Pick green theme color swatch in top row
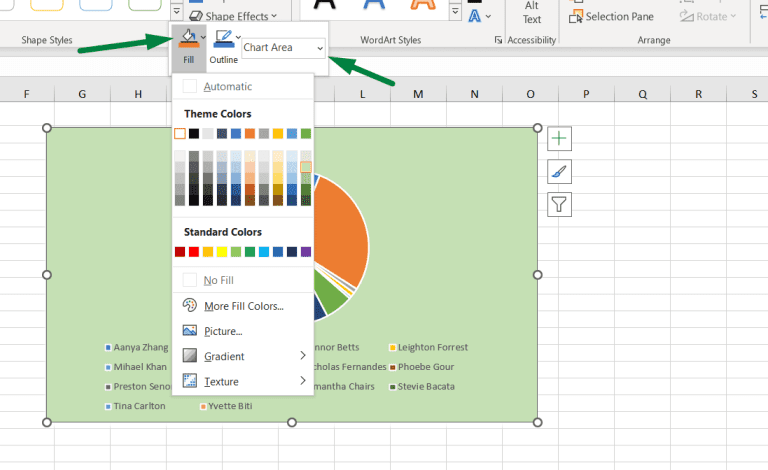Screen dimensions: 768x470 coord(306,134)
